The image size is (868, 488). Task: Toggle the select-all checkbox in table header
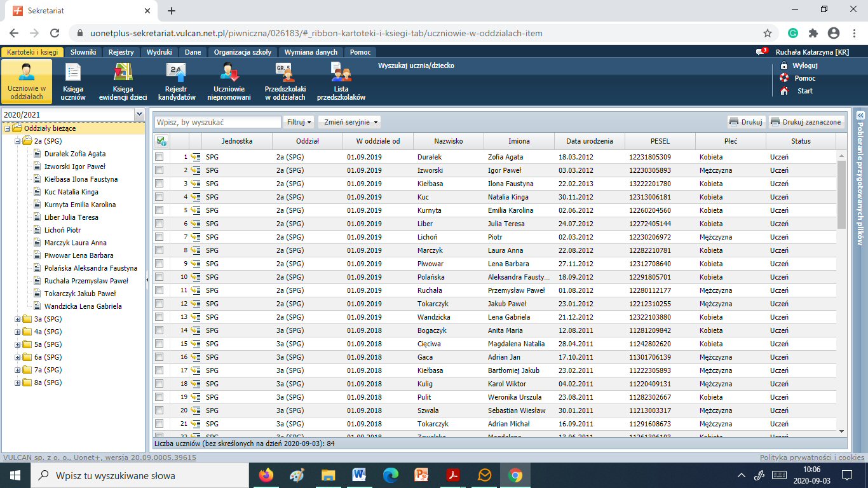pos(161,141)
